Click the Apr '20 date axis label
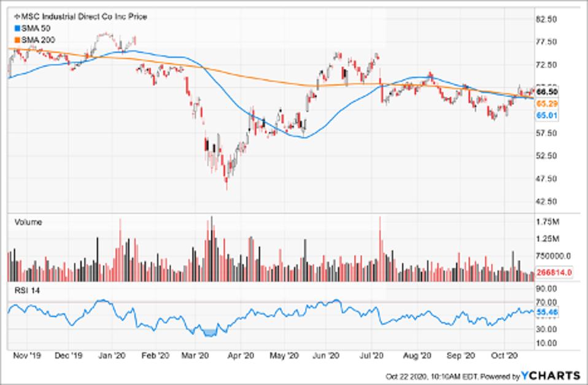Image resolution: width=588 pixels, height=385 pixels. 241,356
